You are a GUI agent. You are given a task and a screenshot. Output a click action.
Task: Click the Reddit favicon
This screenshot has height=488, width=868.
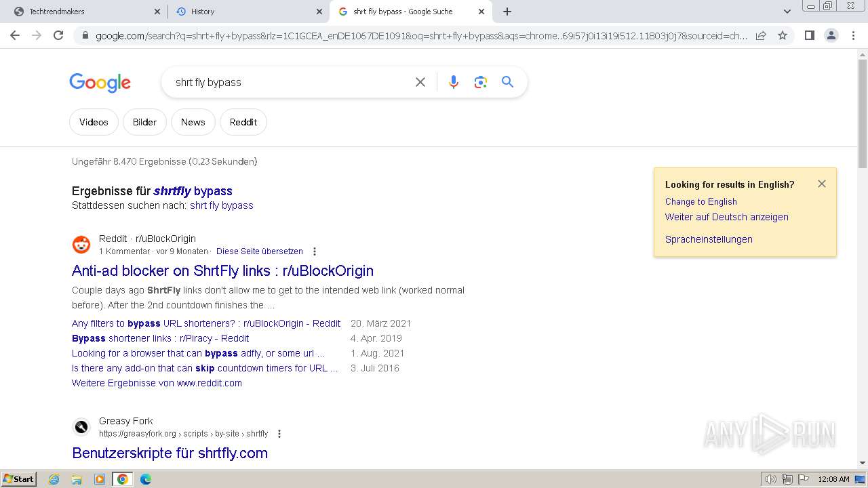[81, 244]
